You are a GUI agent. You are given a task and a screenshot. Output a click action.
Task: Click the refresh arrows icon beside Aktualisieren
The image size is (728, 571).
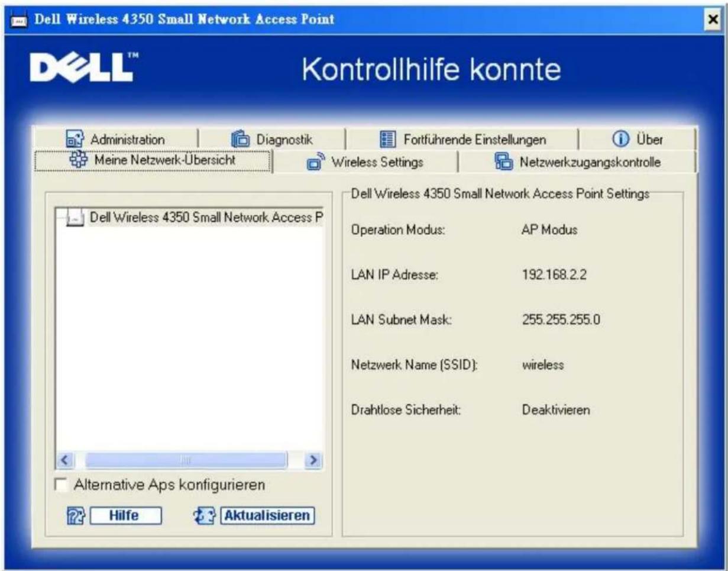tap(205, 515)
